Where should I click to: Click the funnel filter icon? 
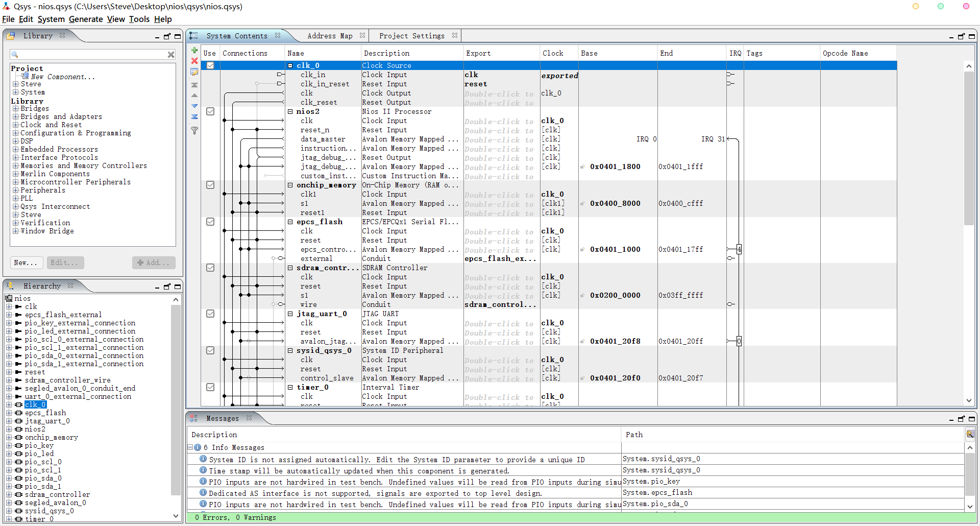(x=194, y=131)
